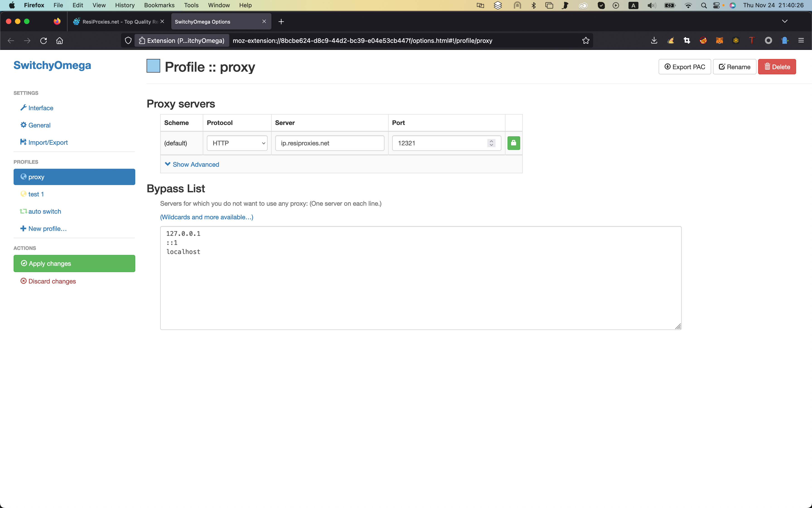The width and height of the screenshot is (812, 508).
Task: Click the Port stepper arrows
Action: pos(491,143)
